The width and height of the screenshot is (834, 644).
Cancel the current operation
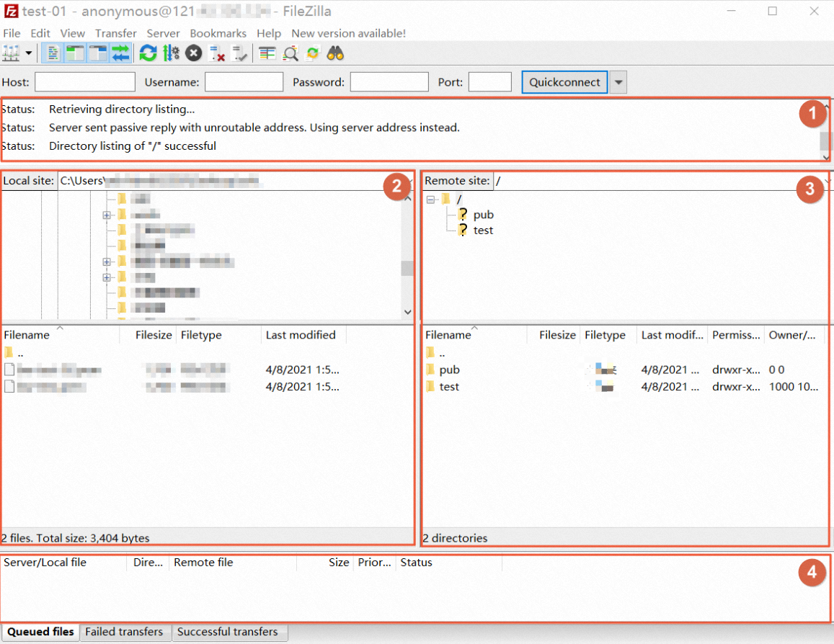(x=193, y=53)
